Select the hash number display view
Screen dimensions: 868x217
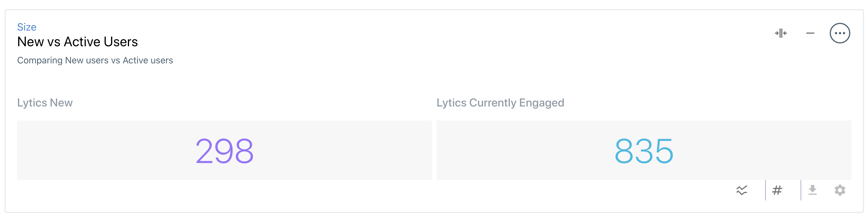[777, 190]
